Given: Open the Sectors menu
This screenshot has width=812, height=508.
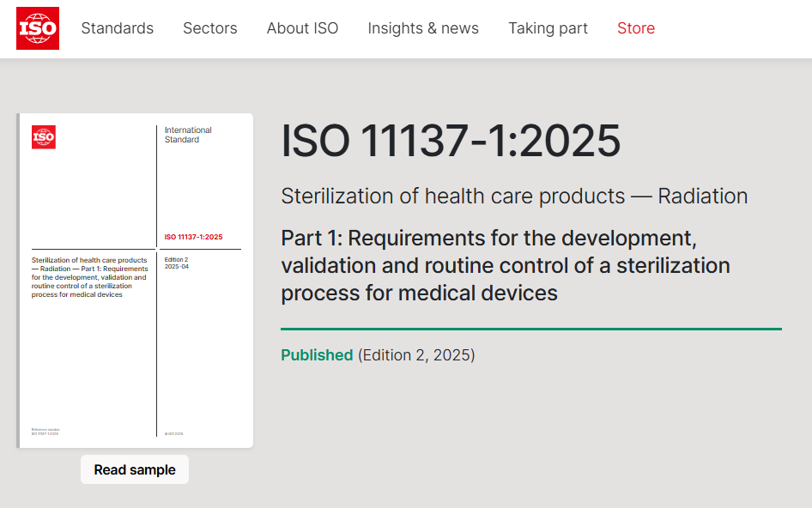Looking at the screenshot, I should 209,28.
